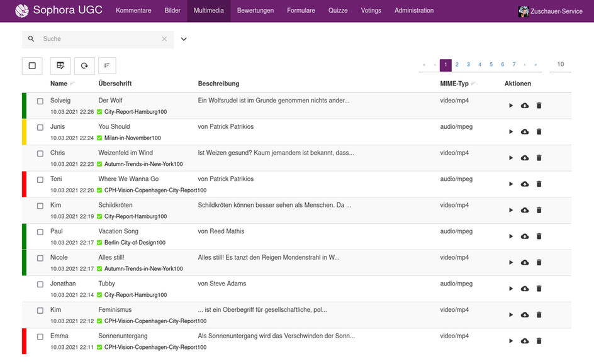This screenshot has height=364, width=594.
Task: Download the Der Wolf media file
Action: pos(525,106)
